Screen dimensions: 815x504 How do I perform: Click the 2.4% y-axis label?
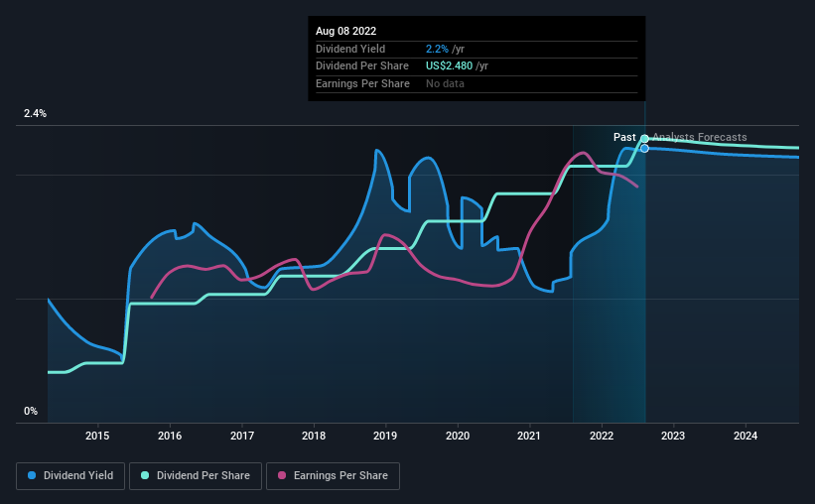(35, 113)
